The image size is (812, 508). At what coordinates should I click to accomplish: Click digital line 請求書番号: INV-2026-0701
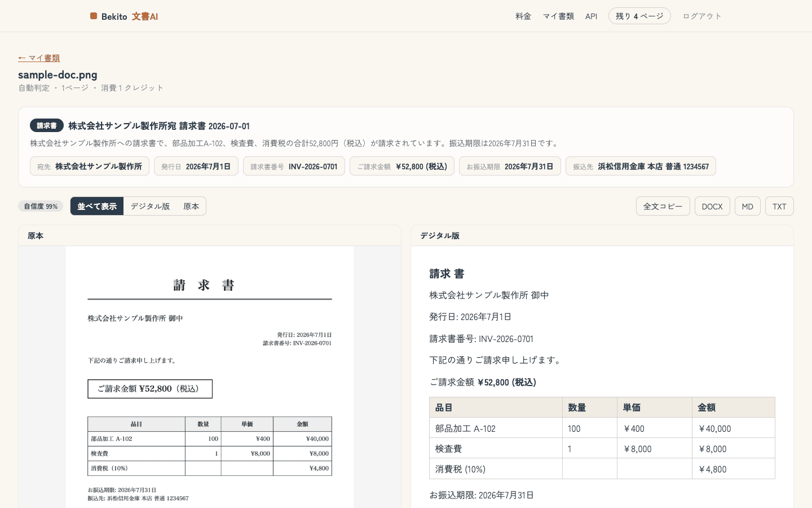click(x=481, y=339)
